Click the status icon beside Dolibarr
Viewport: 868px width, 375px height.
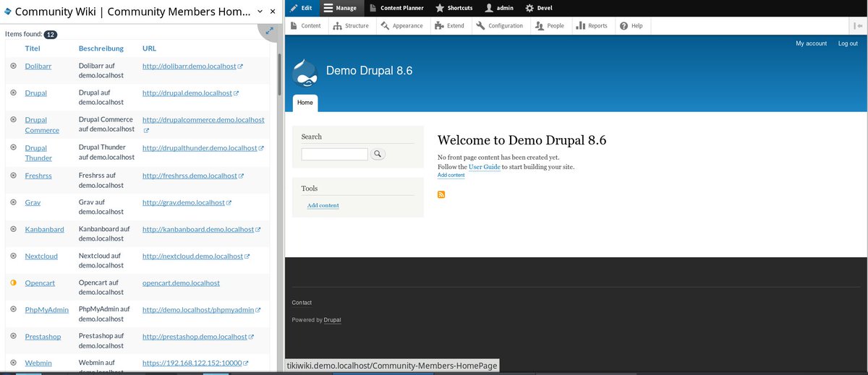click(13, 66)
